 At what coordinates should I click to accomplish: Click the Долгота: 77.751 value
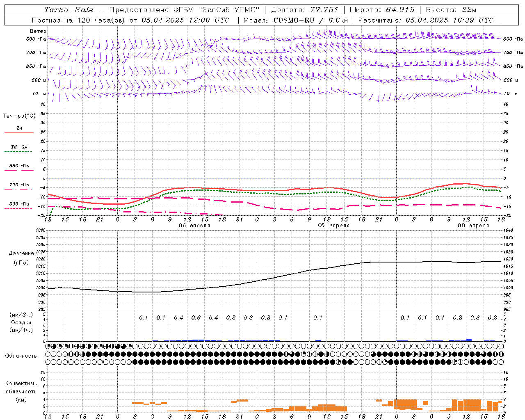305,10
